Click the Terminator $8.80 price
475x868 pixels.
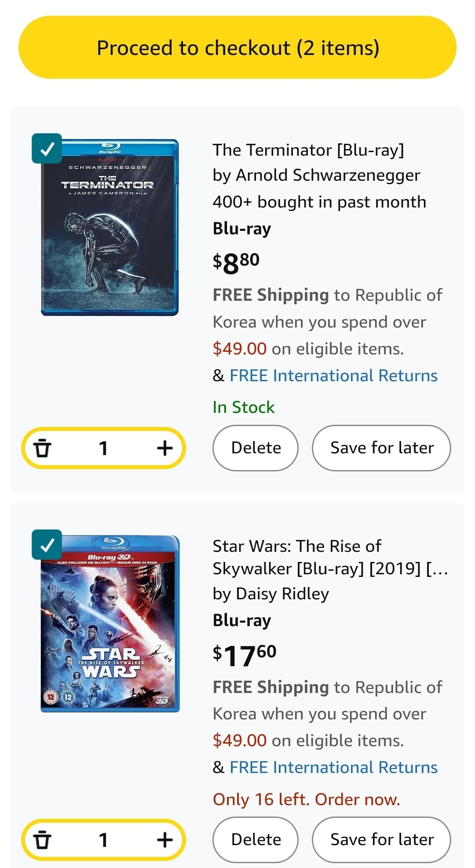[x=236, y=263]
